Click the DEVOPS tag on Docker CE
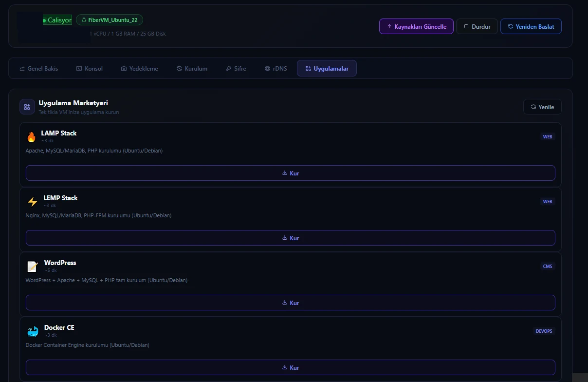The image size is (588, 382). click(544, 331)
